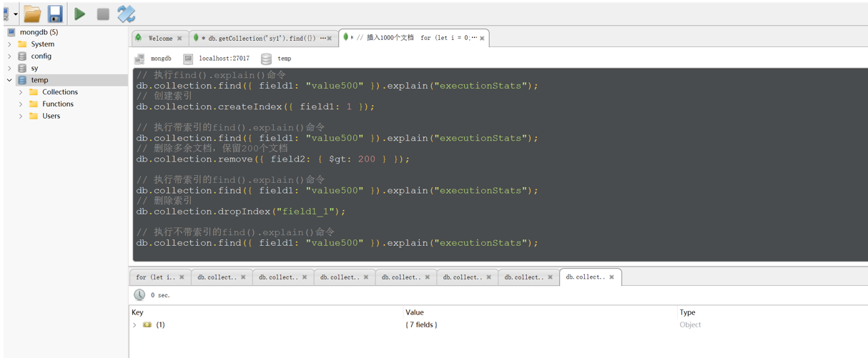868x358 pixels.
Task: Switch to the Welcome tab
Action: click(160, 38)
